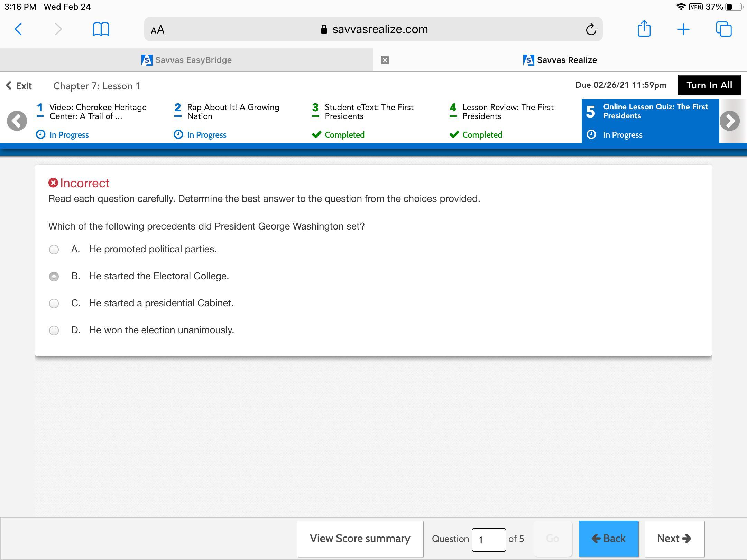Open new tab with plus icon

[x=683, y=29]
